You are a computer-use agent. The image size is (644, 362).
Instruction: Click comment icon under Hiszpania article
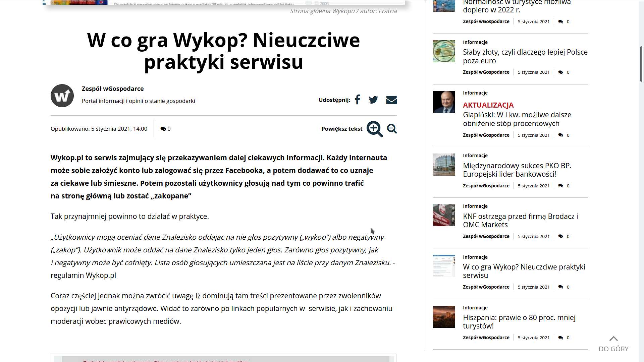560,338
